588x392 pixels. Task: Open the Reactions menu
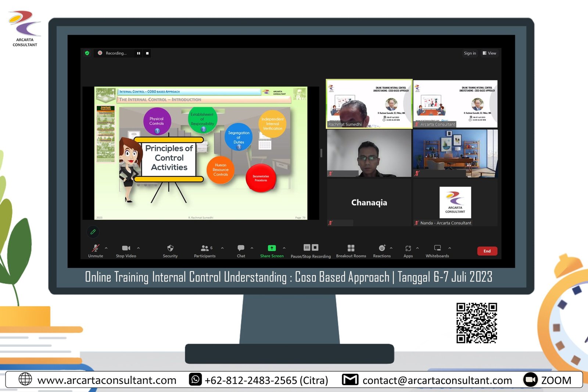382,248
